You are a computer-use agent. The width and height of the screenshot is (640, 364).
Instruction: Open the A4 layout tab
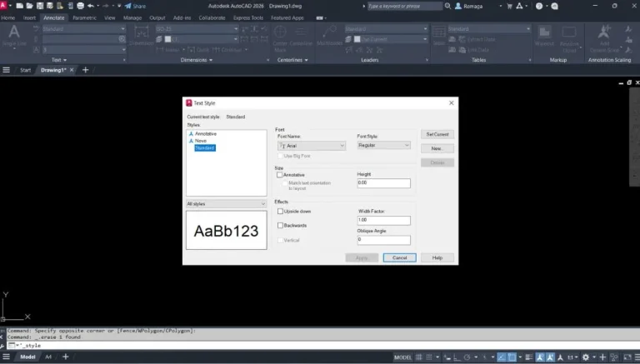tap(48, 357)
